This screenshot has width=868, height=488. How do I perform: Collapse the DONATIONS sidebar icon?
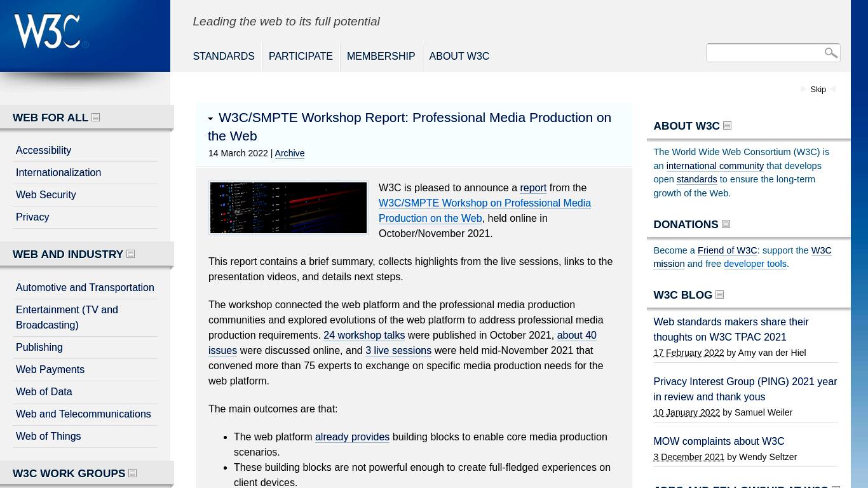[726, 224]
